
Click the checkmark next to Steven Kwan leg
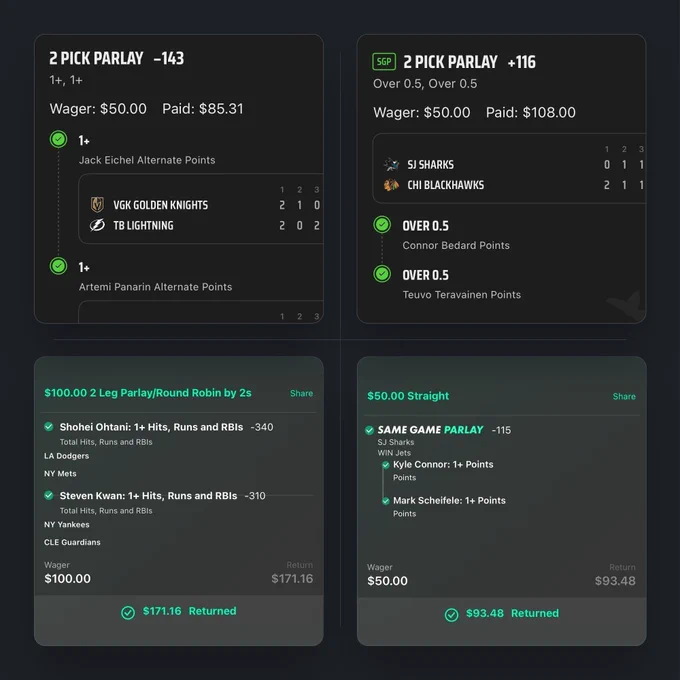point(49,495)
